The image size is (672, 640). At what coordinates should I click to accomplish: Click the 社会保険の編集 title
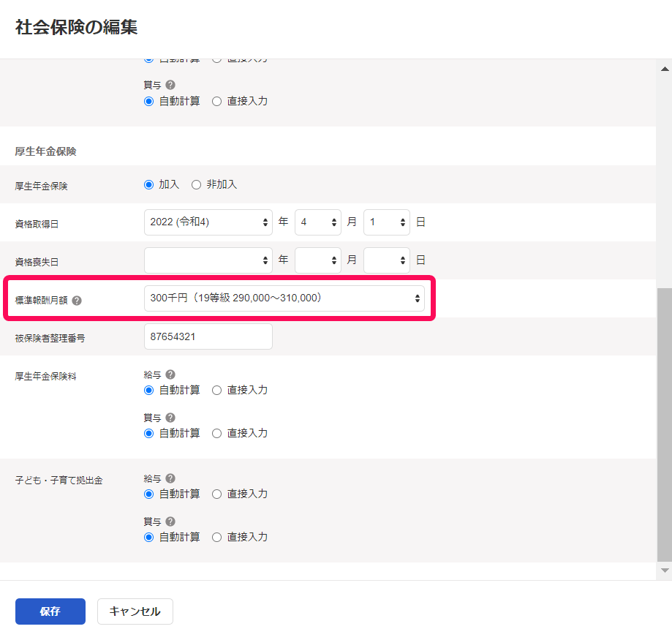pos(76,28)
